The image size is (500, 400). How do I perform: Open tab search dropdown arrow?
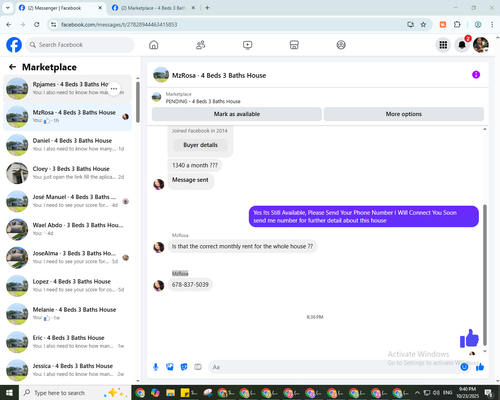point(7,8)
